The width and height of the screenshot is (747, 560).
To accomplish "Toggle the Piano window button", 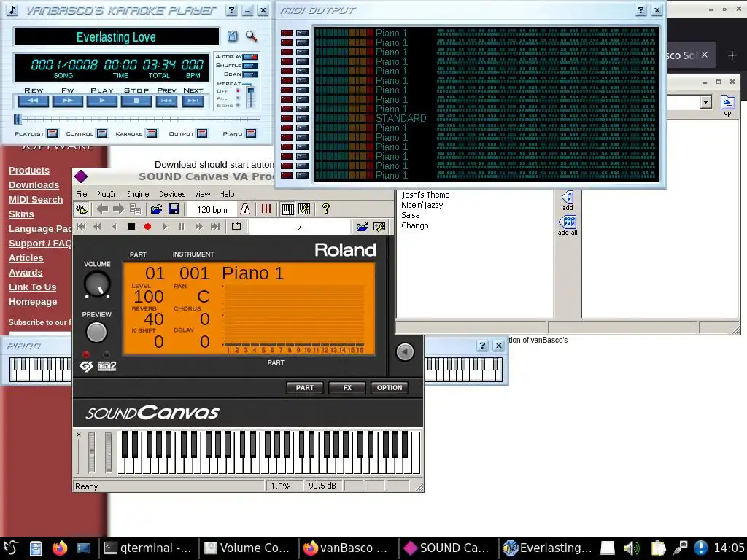I will coord(251,133).
